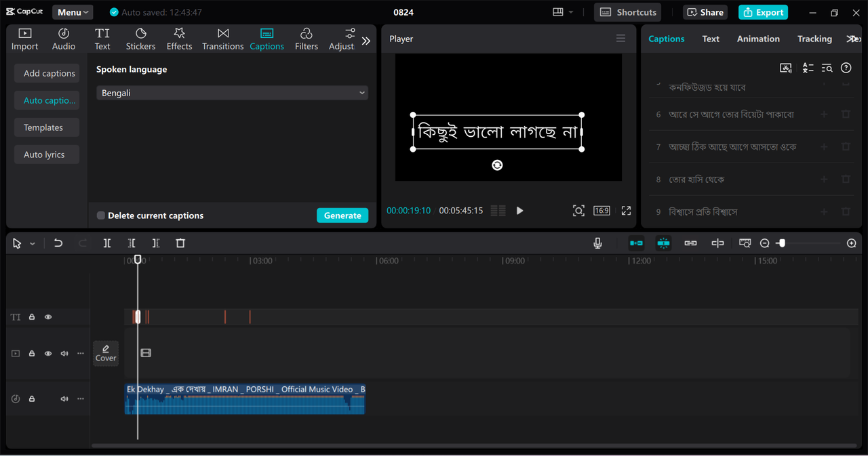Add a caption line after caption 6
Screen dimensions: 868x456
tap(825, 115)
